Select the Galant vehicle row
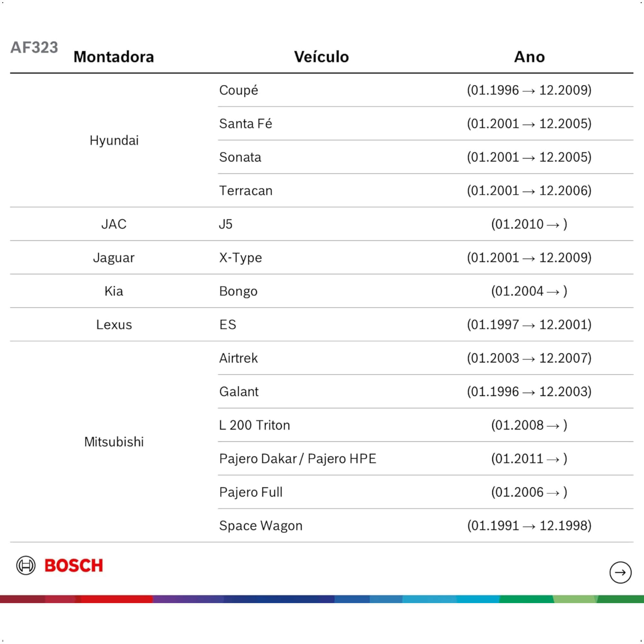 [x=425, y=392]
